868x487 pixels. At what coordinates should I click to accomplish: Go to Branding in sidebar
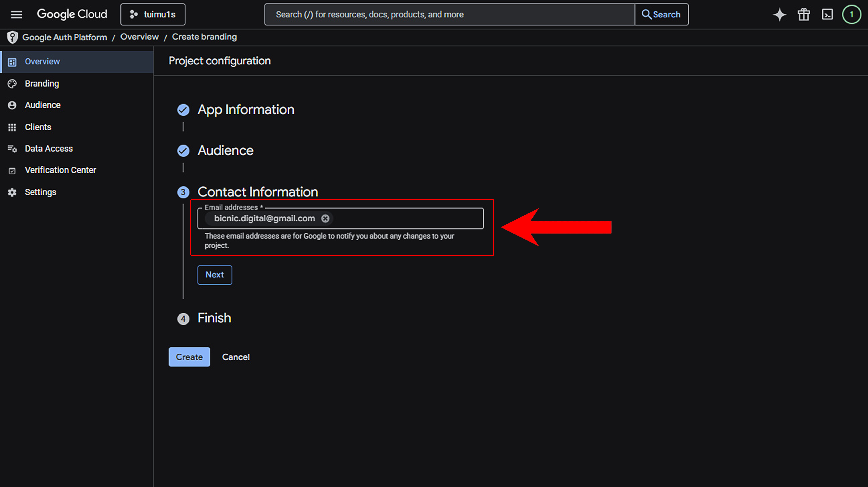coord(42,84)
